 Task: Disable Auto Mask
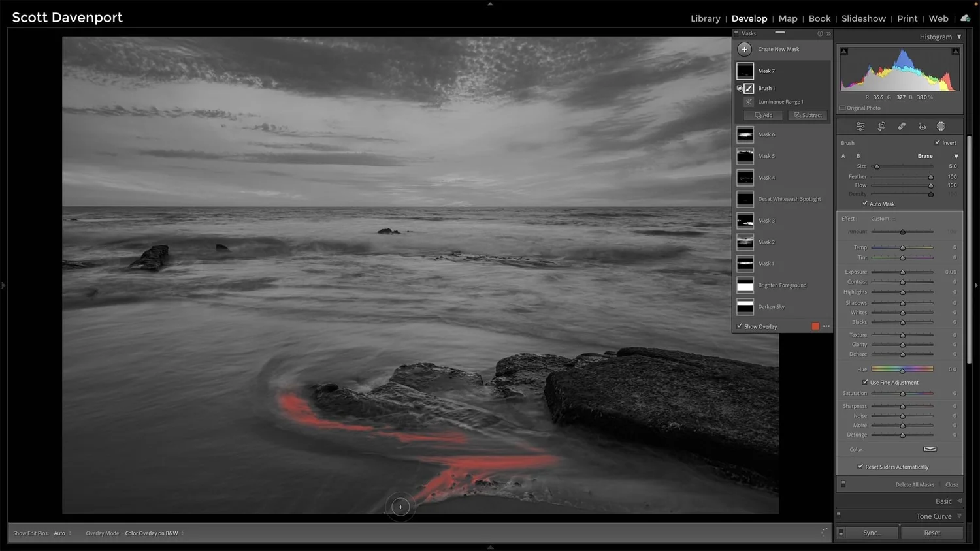coord(865,203)
